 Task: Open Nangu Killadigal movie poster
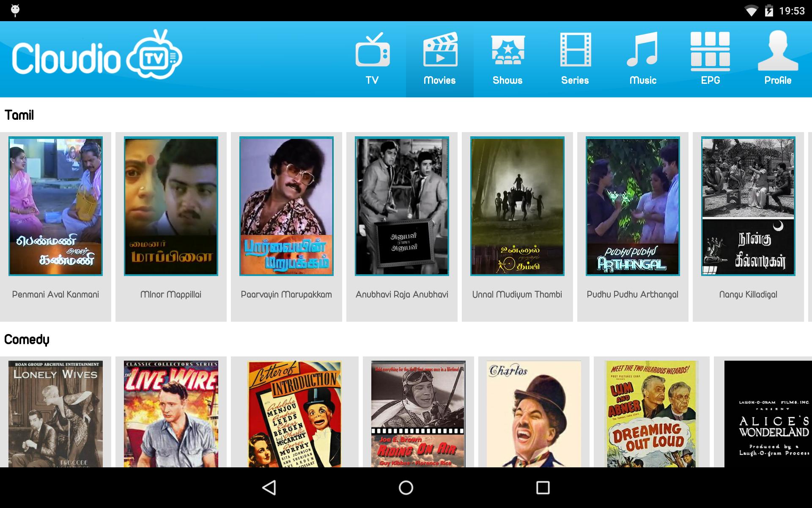[x=748, y=206]
